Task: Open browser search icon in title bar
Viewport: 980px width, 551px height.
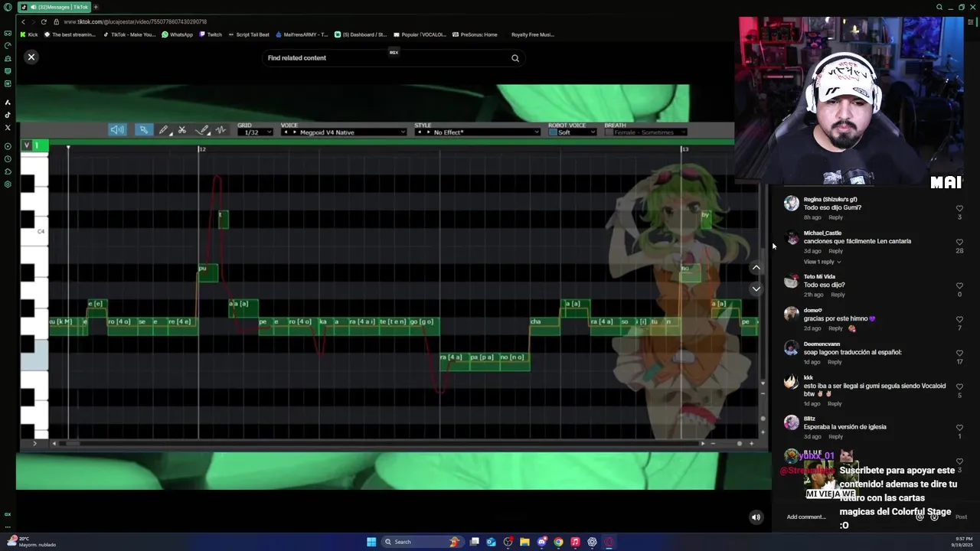Action: [939, 7]
